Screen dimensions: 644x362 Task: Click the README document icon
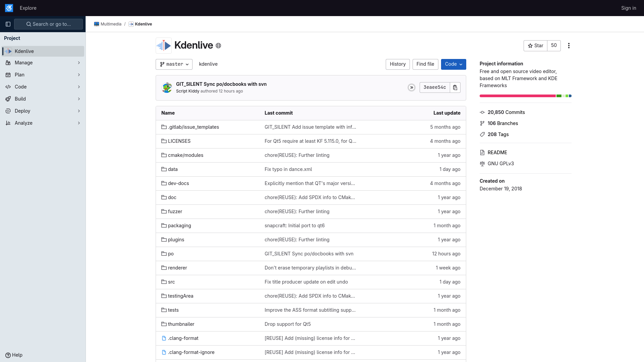[482, 153]
